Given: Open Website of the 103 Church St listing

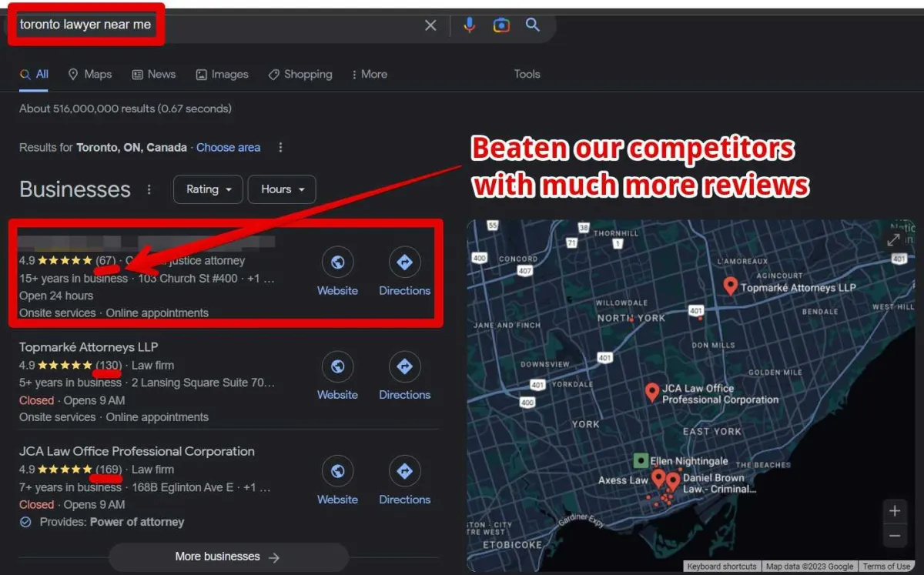Looking at the screenshot, I should pos(337,272).
